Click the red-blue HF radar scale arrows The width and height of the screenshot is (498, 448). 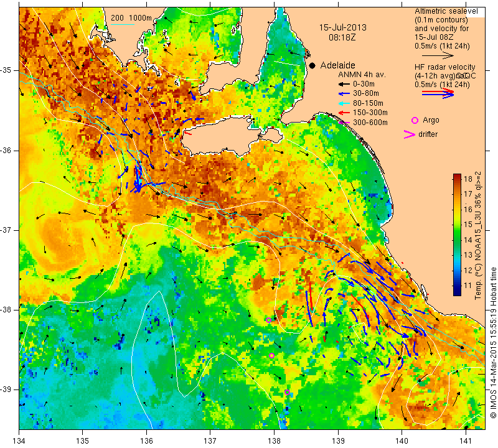pos(438,93)
